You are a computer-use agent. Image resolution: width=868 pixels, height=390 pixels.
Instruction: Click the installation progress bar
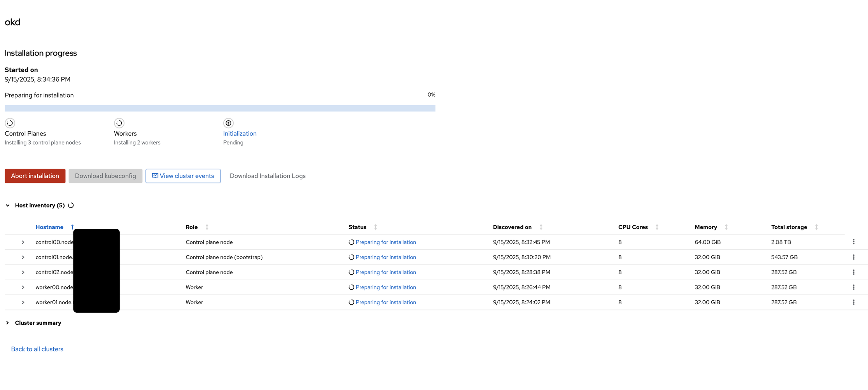(x=220, y=108)
